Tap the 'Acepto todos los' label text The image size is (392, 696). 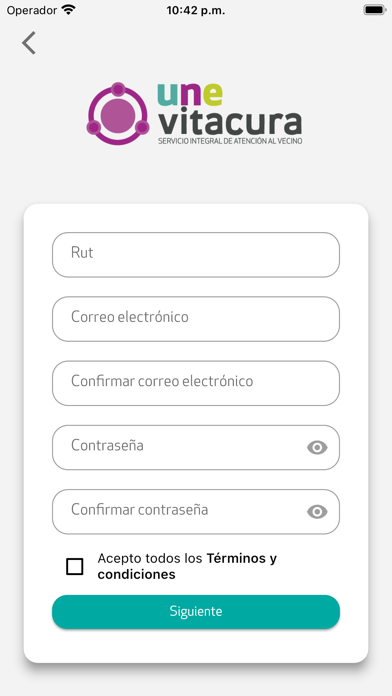pyautogui.click(x=150, y=558)
